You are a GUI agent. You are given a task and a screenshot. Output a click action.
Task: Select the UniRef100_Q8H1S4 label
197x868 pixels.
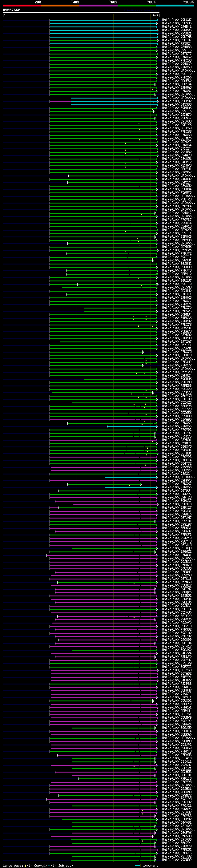click(x=177, y=84)
